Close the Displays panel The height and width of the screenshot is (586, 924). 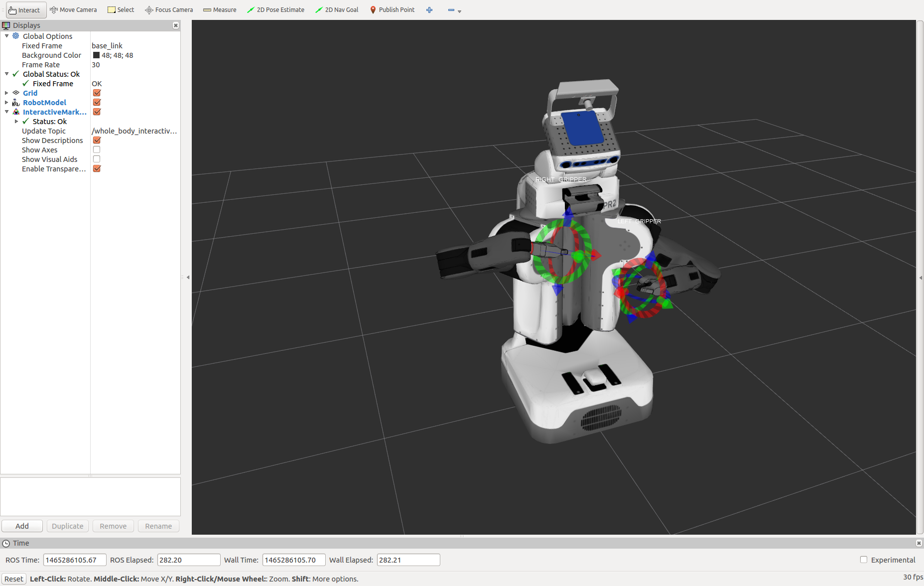coord(176,25)
